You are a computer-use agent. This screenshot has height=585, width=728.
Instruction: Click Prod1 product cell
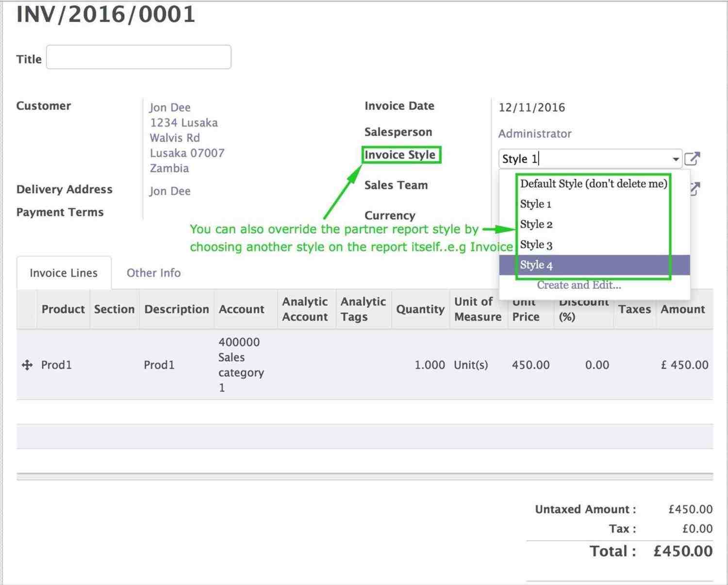click(x=56, y=365)
